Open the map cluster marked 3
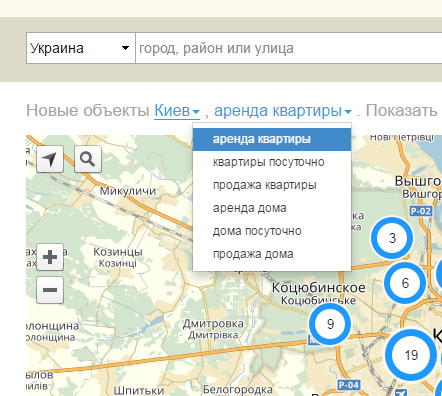442x396 pixels. 392,238
